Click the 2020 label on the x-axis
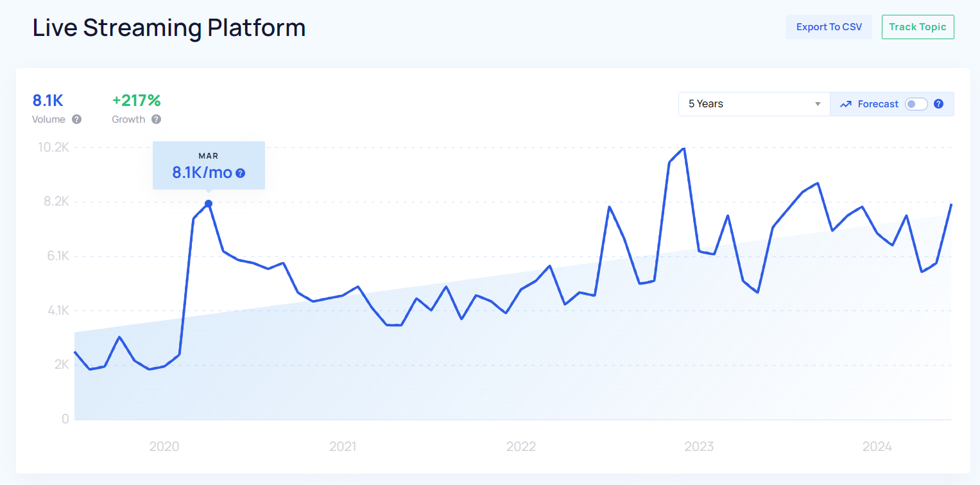This screenshot has height=485, width=980. [x=164, y=446]
